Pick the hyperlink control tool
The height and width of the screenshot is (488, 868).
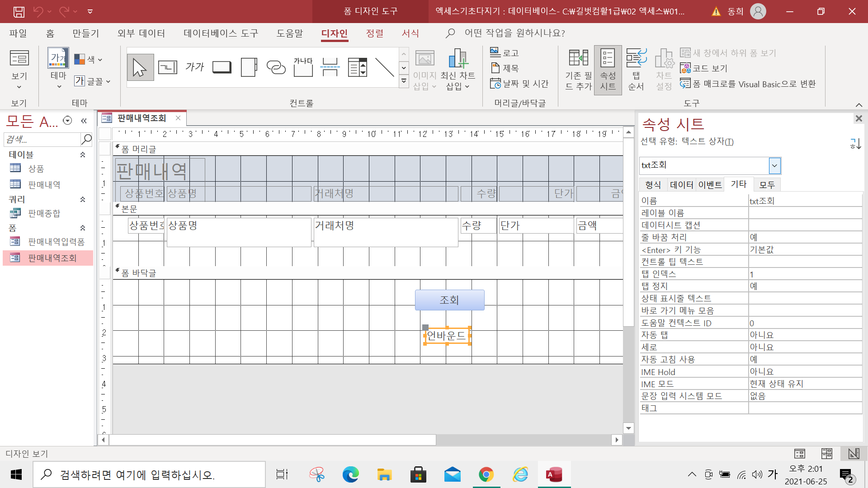click(276, 68)
